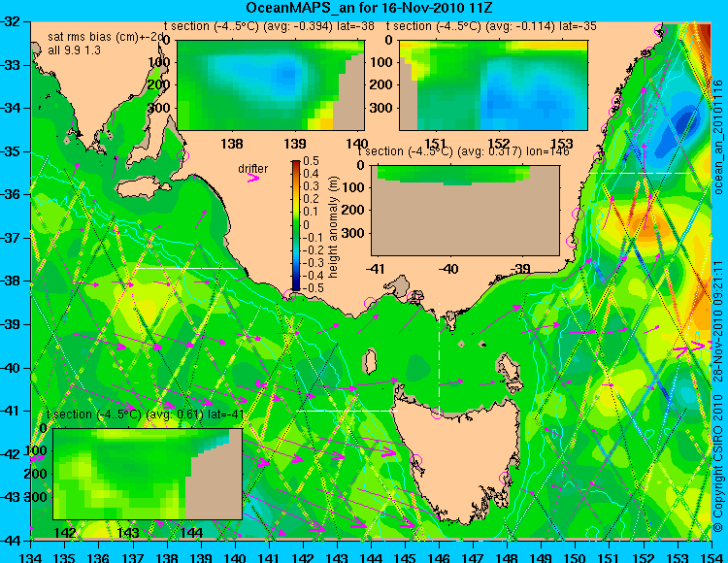
Task: Click the 154 longitude axis label
Action: tap(711, 557)
